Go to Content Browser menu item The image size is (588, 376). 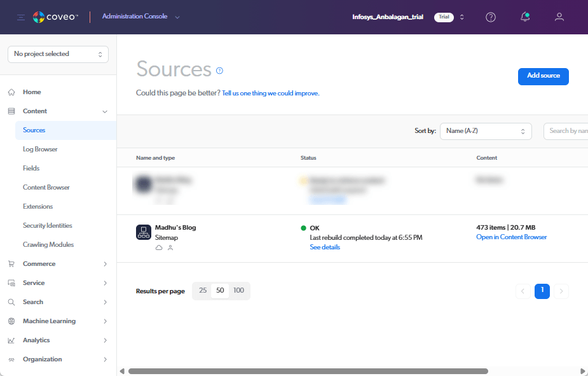tap(46, 188)
